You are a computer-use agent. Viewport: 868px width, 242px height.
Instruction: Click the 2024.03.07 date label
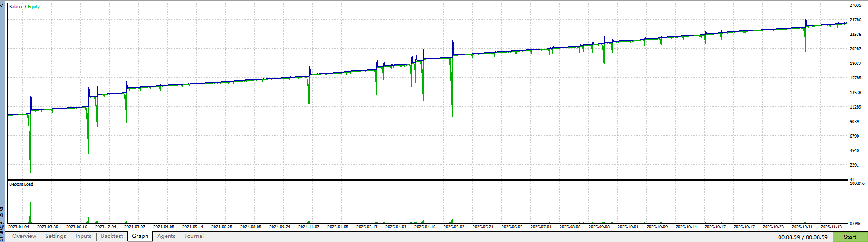(x=135, y=227)
